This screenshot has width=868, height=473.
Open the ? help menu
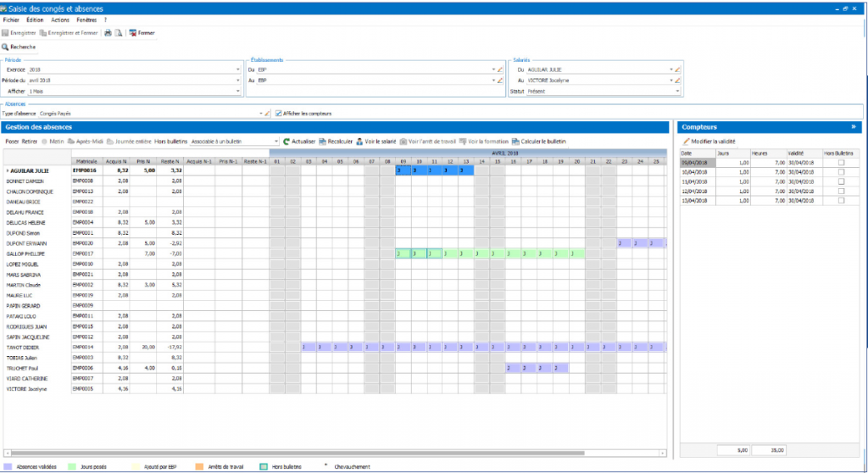coord(105,20)
